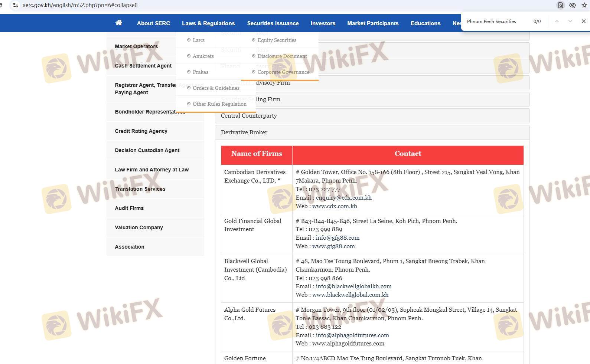Open the Securities Issuance menu

click(273, 23)
